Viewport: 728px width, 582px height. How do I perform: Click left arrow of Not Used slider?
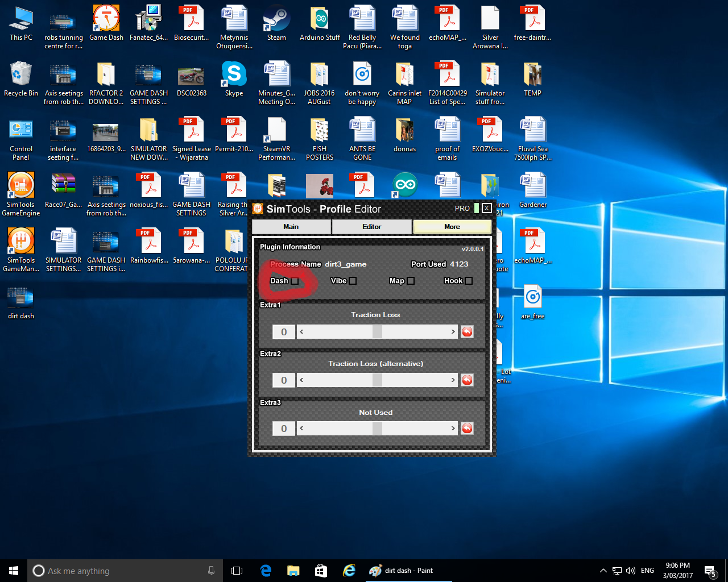(301, 428)
